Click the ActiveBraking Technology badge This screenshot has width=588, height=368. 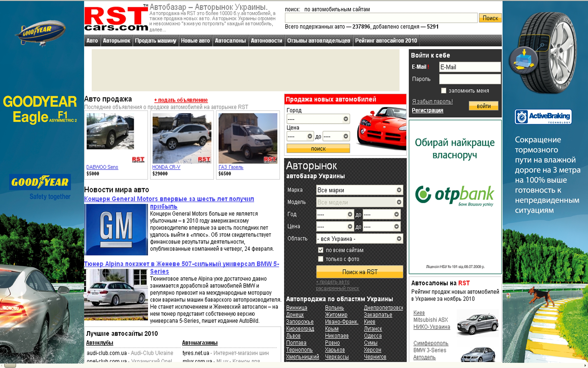point(543,117)
